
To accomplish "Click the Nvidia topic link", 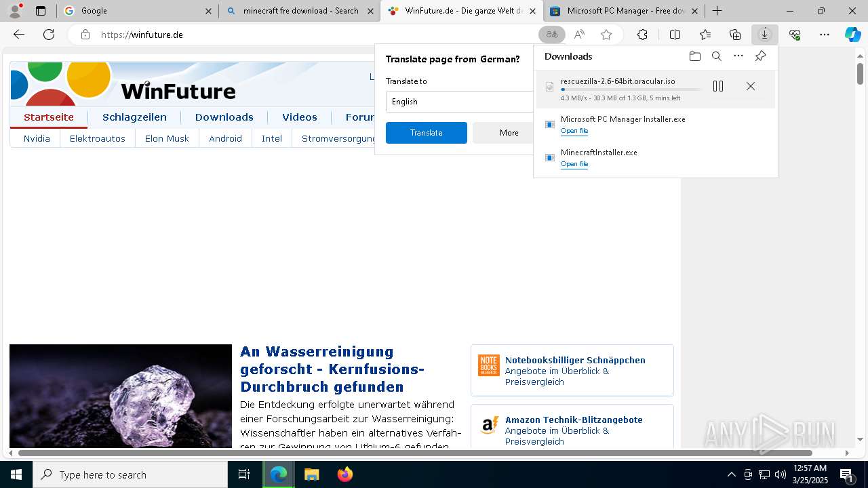I will coord(37,138).
